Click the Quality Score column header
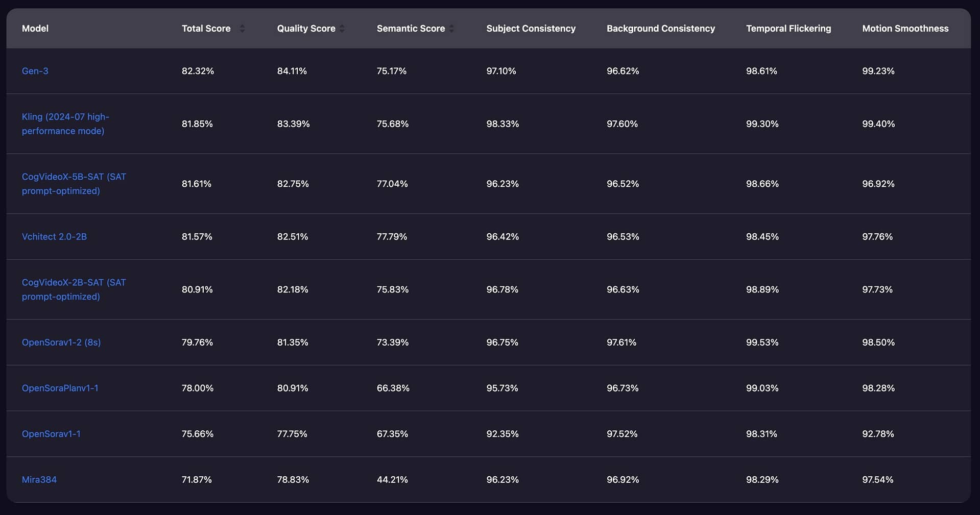Viewport: 980px width, 515px height. point(306,29)
